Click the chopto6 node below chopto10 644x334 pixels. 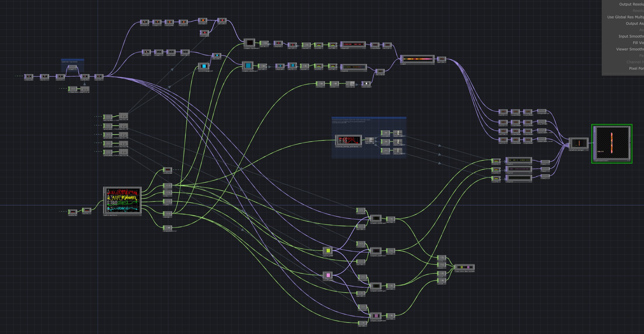point(353,68)
